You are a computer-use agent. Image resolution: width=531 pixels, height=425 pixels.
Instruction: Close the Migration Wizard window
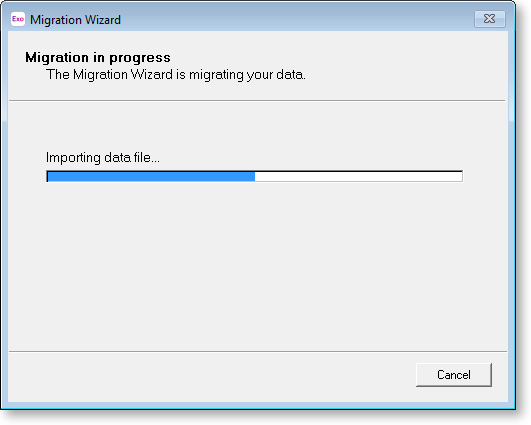(490, 19)
